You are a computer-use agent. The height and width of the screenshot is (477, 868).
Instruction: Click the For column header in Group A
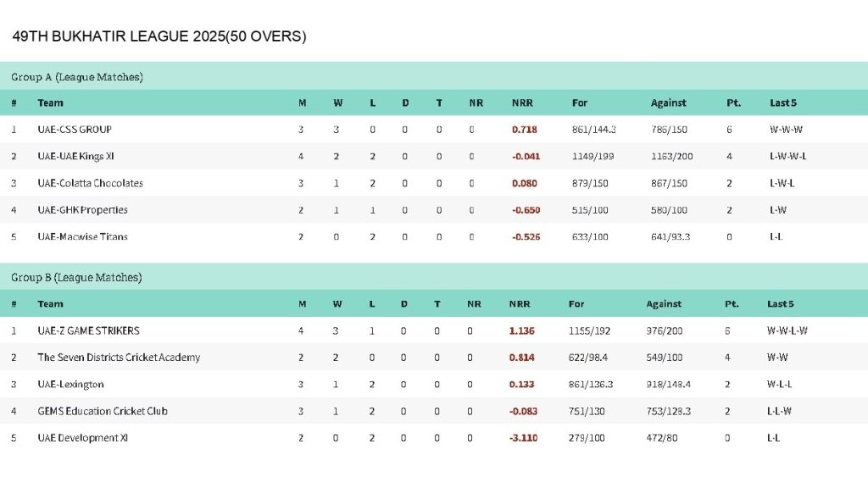click(579, 103)
